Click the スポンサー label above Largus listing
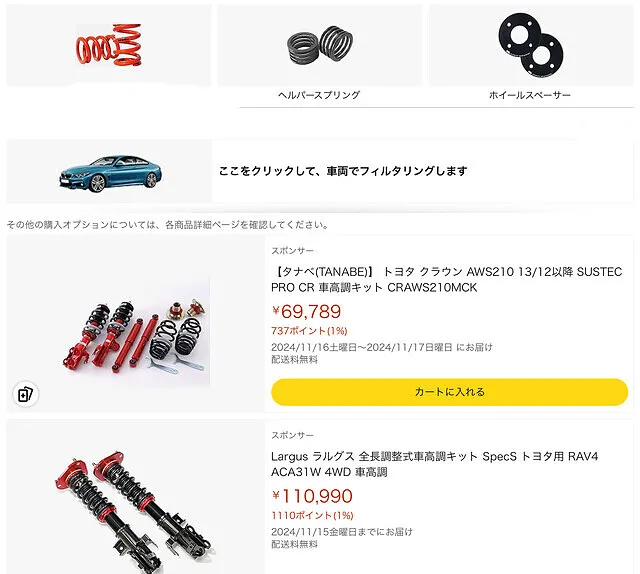Viewport: 640px width, 574px height. (x=293, y=435)
